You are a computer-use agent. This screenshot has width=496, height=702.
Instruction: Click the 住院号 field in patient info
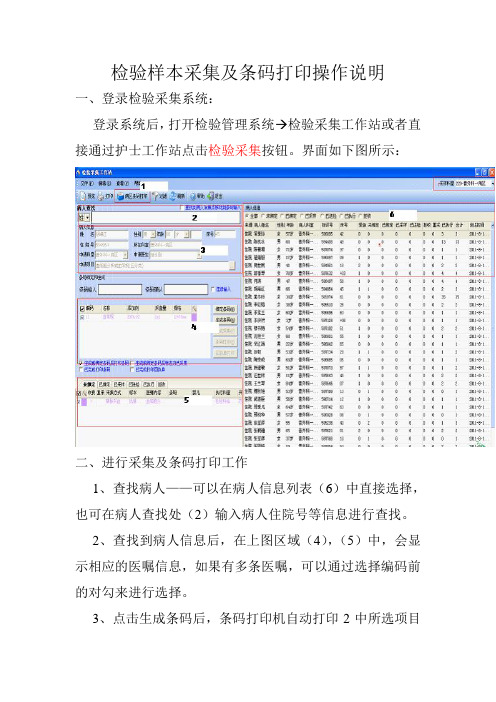click(x=112, y=245)
